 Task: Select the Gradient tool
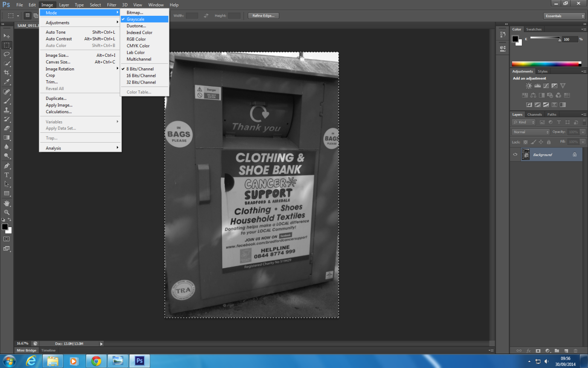pyautogui.click(x=7, y=137)
